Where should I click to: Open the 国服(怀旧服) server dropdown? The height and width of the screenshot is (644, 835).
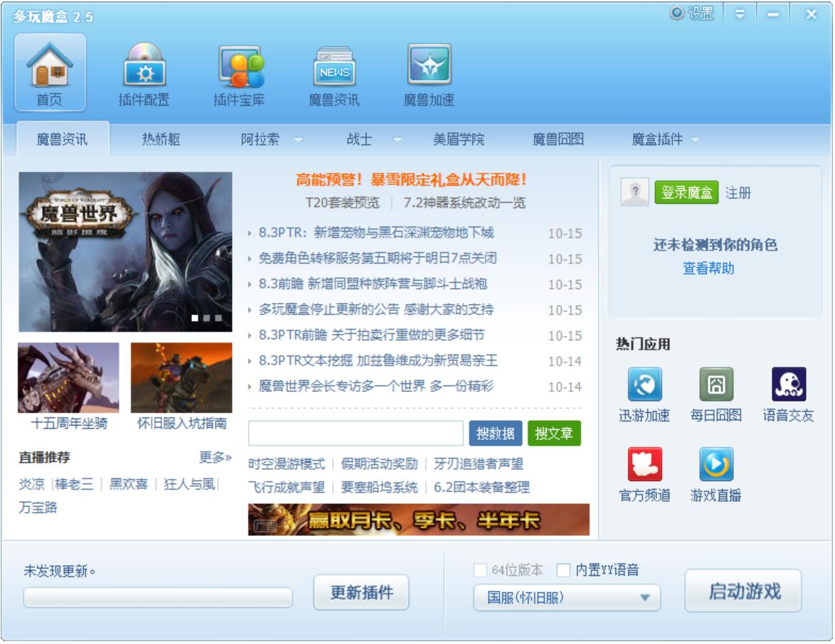(567, 598)
